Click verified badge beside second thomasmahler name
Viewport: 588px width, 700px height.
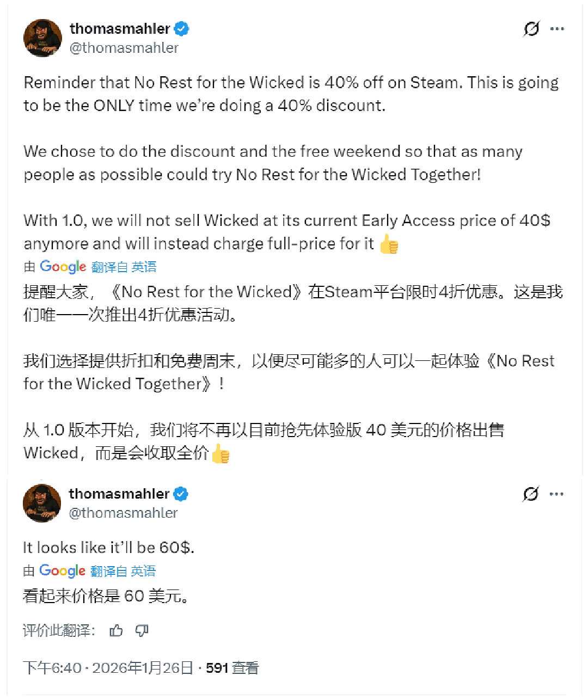click(181, 494)
